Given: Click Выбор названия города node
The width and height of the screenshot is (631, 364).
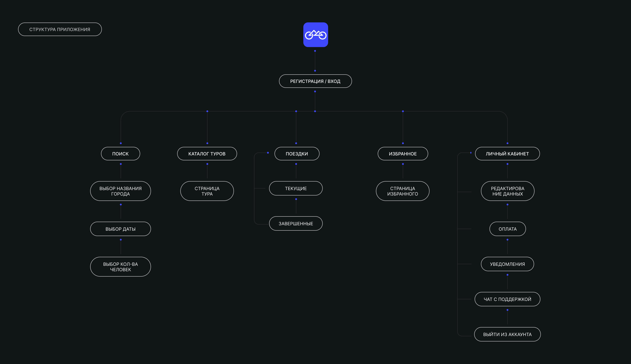Looking at the screenshot, I should (x=120, y=191).
